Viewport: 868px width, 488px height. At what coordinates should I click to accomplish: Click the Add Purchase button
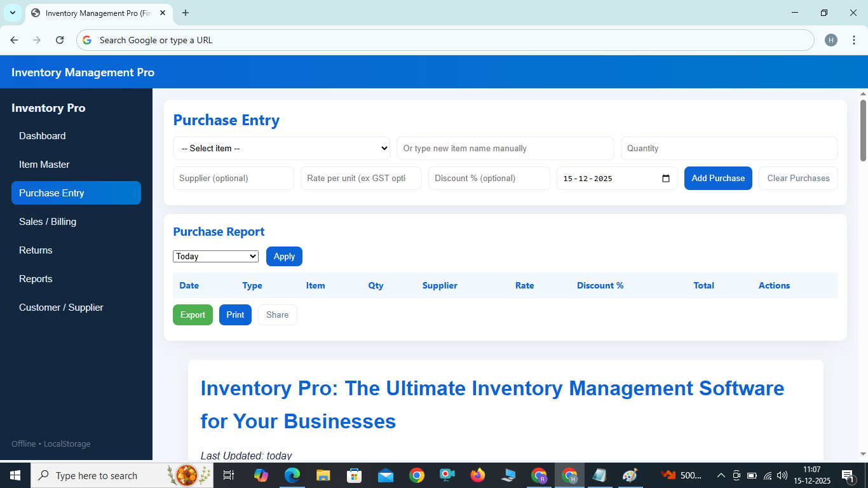click(718, 178)
